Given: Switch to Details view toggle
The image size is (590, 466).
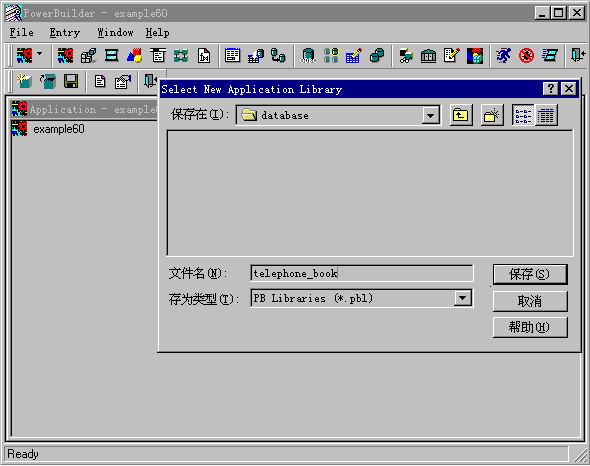Looking at the screenshot, I should [x=546, y=115].
